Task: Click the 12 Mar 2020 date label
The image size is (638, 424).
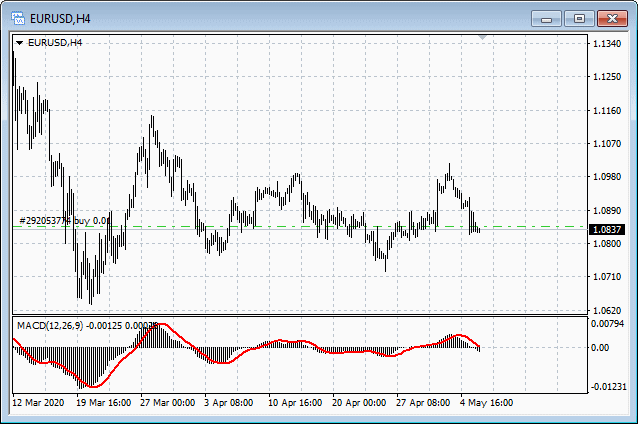Action: tap(38, 403)
